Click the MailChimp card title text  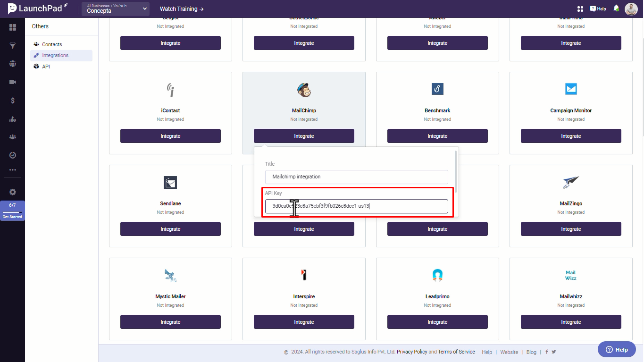[x=304, y=110]
